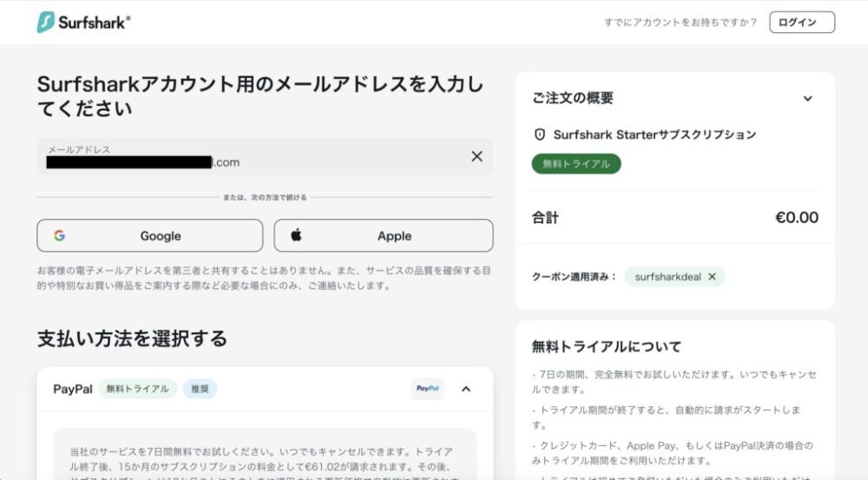The width and height of the screenshot is (868, 480).
Task: Click the クレジットカード、Apple Pay bullet text
Action: click(672, 453)
